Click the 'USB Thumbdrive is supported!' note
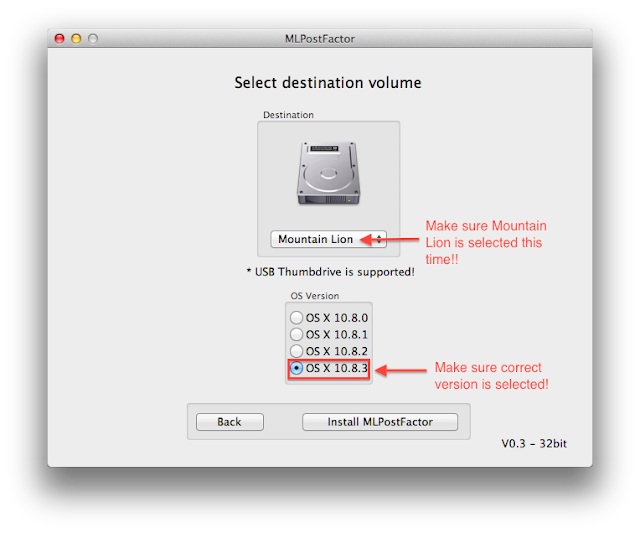640x533 pixels. [331, 272]
